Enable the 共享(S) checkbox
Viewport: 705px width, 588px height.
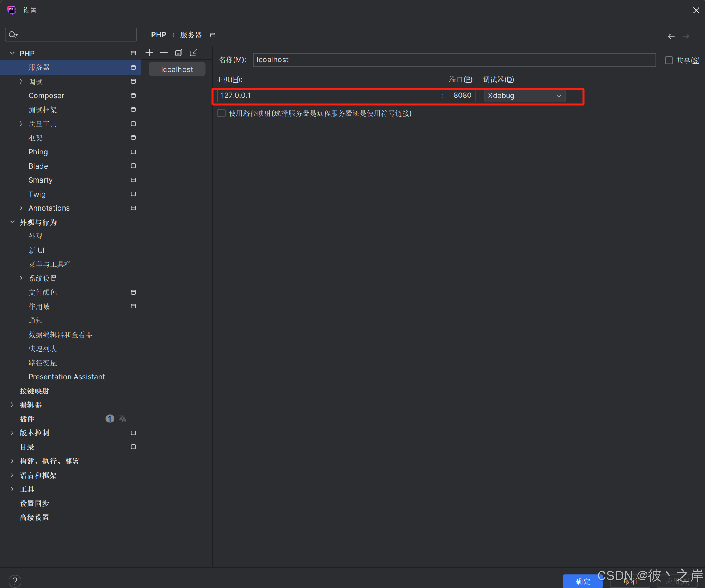669,60
